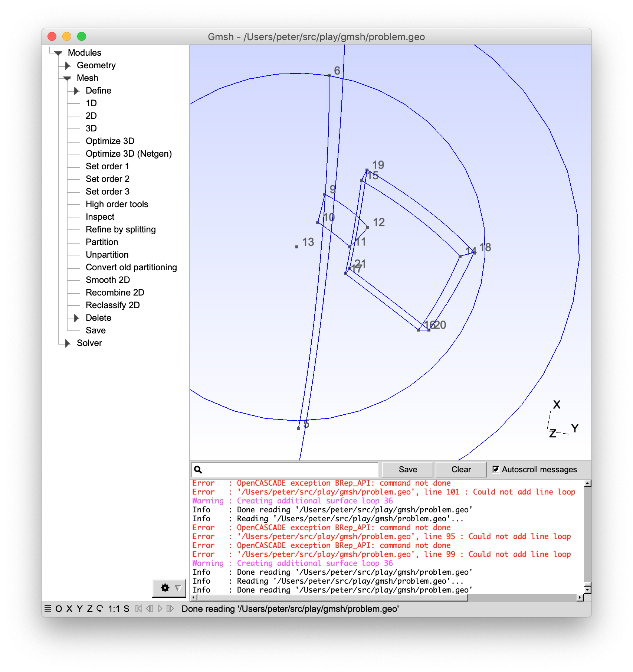Click the Partition item
Image resolution: width=633 pixels, height=672 pixels.
102,242
